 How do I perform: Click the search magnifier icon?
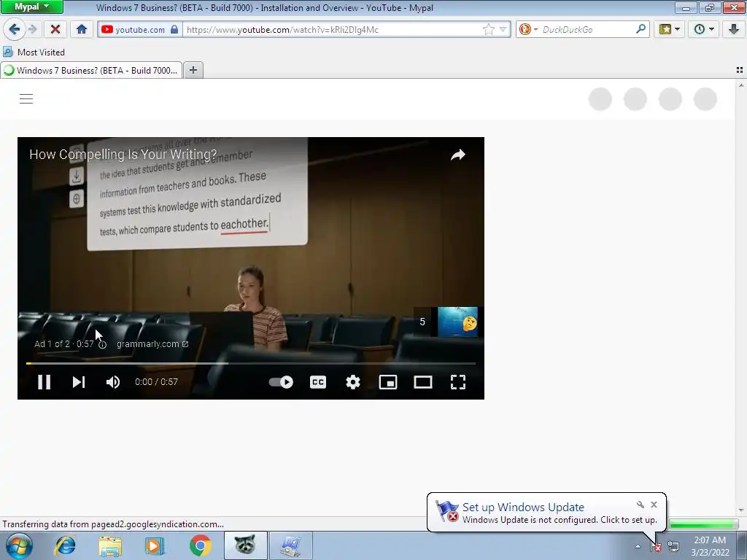click(640, 29)
